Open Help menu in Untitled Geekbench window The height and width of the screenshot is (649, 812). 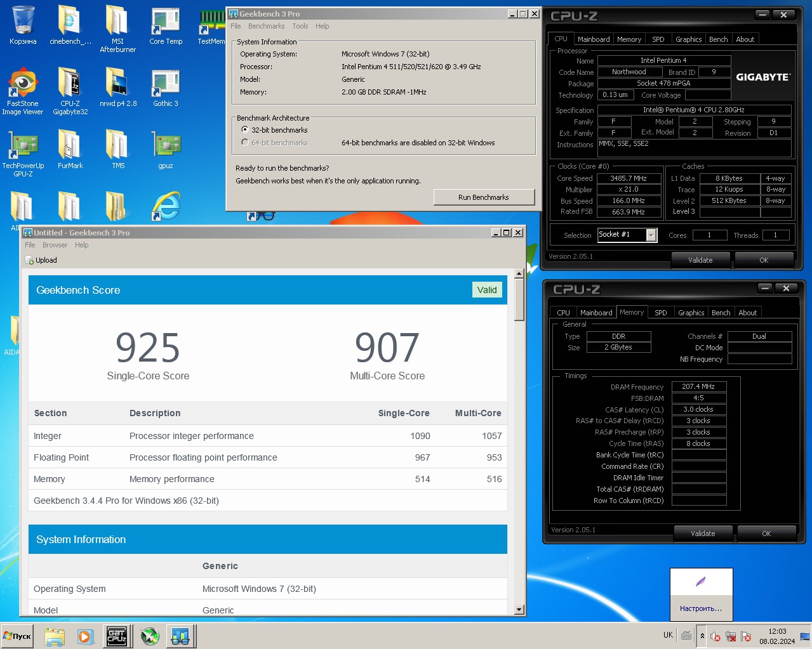82,245
